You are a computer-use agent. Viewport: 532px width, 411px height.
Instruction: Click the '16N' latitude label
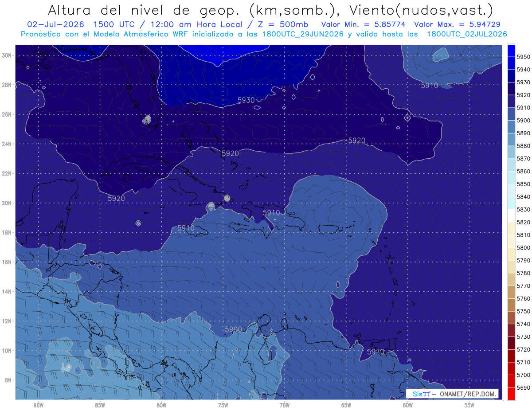tap(8, 262)
